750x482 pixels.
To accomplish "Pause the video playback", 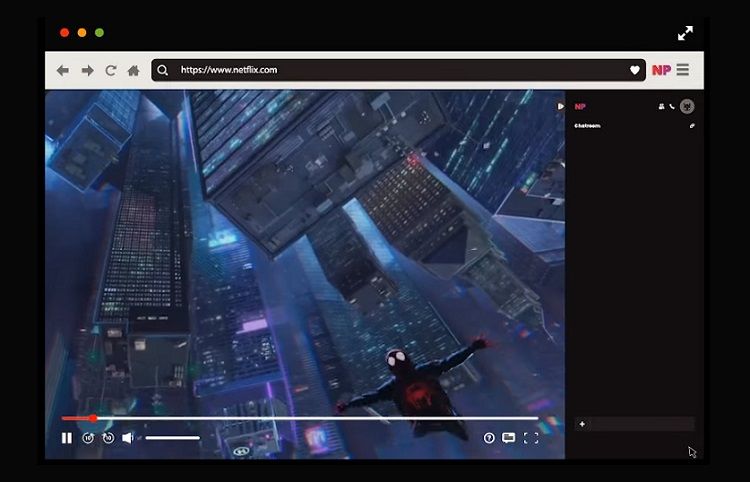I will pos(67,438).
